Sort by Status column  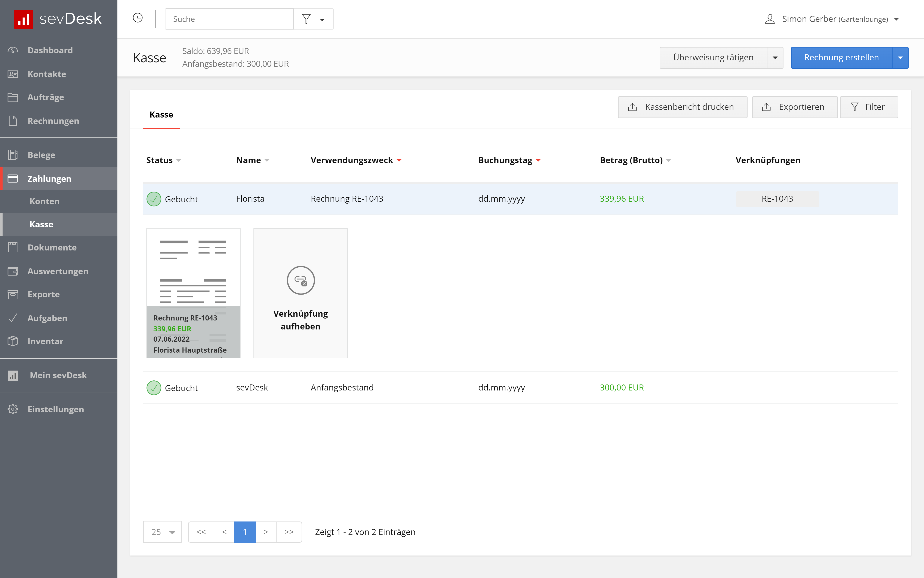(x=163, y=160)
